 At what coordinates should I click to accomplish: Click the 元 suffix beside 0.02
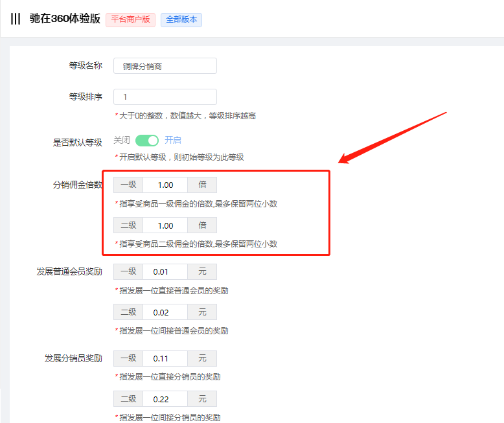click(202, 312)
